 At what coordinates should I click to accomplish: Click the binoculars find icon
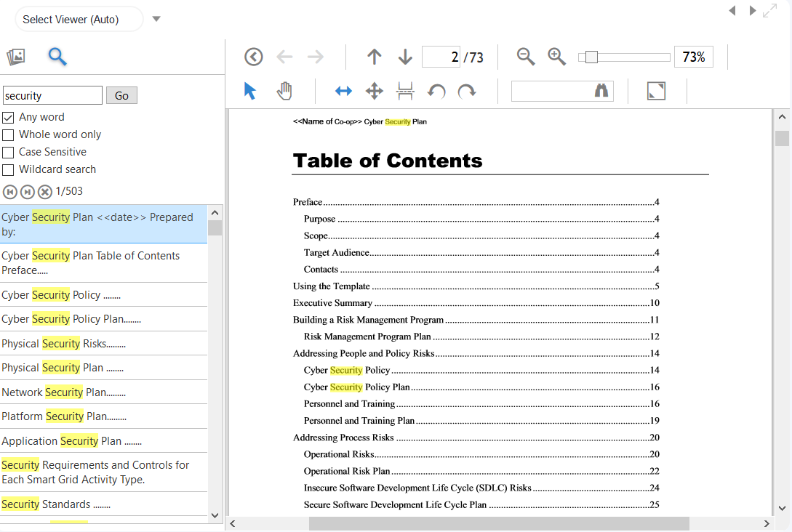(601, 91)
